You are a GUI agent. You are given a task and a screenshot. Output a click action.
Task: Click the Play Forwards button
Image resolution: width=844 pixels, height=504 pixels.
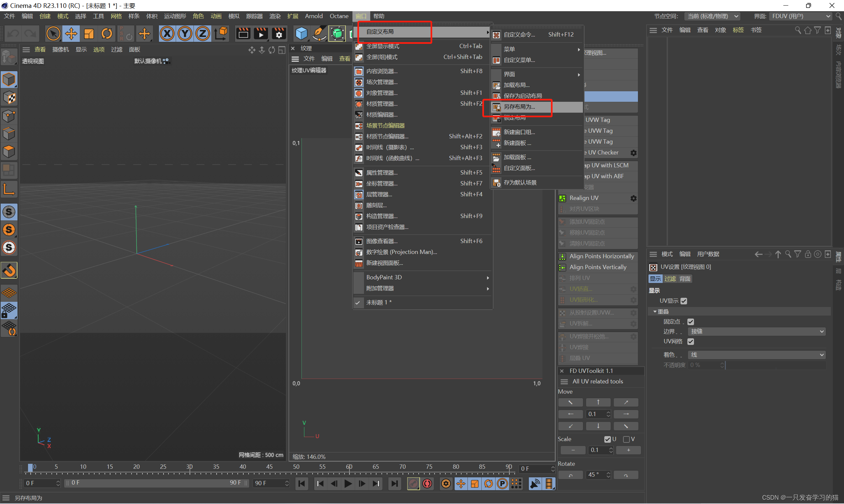(x=348, y=483)
